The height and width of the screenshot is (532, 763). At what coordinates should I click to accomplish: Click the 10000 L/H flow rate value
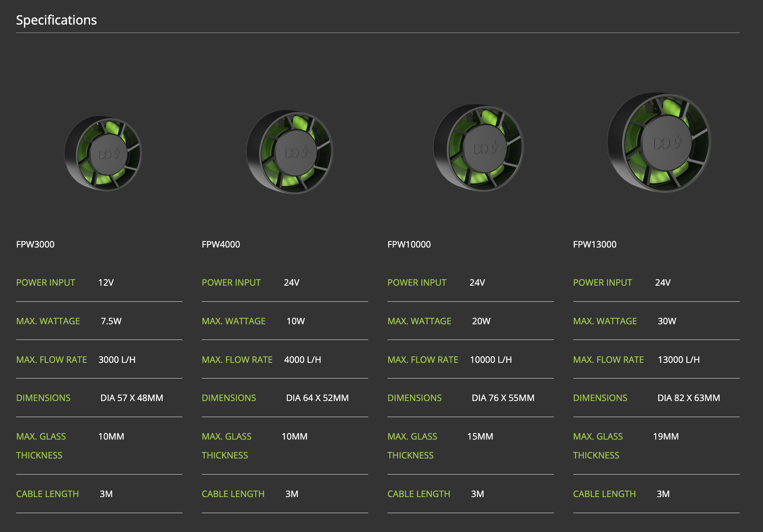coord(490,360)
